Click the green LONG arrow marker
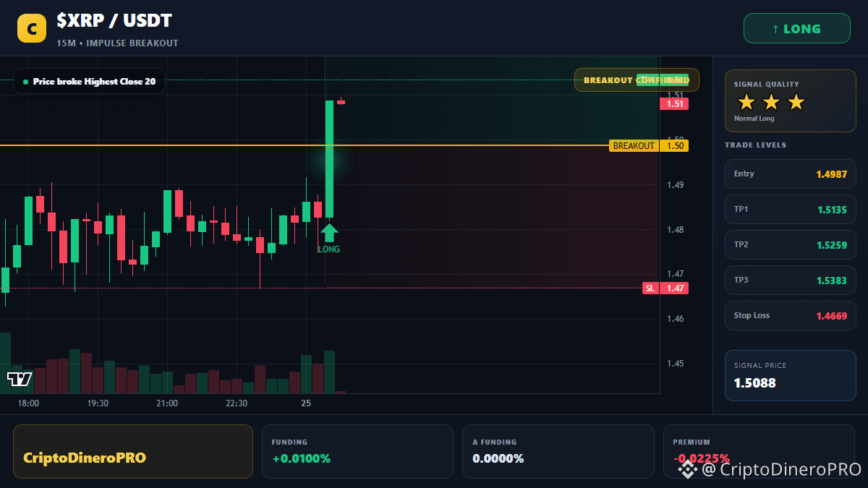868x488 pixels. tap(329, 233)
